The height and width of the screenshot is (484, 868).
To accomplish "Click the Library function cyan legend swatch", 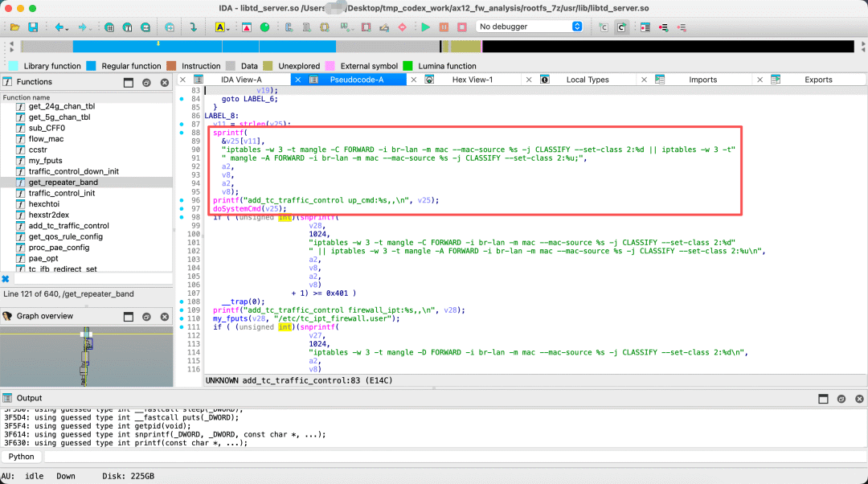I will point(14,66).
